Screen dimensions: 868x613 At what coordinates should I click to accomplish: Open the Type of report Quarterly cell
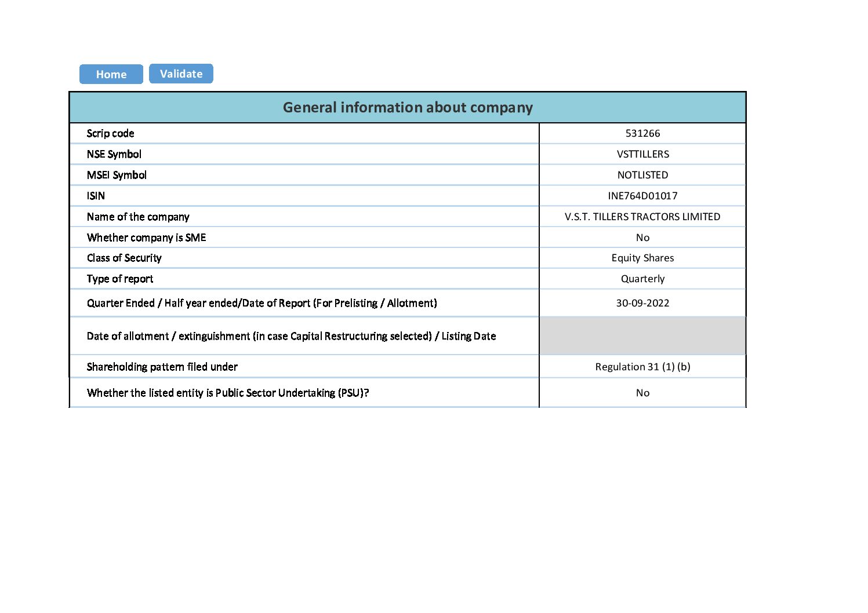[x=642, y=279]
